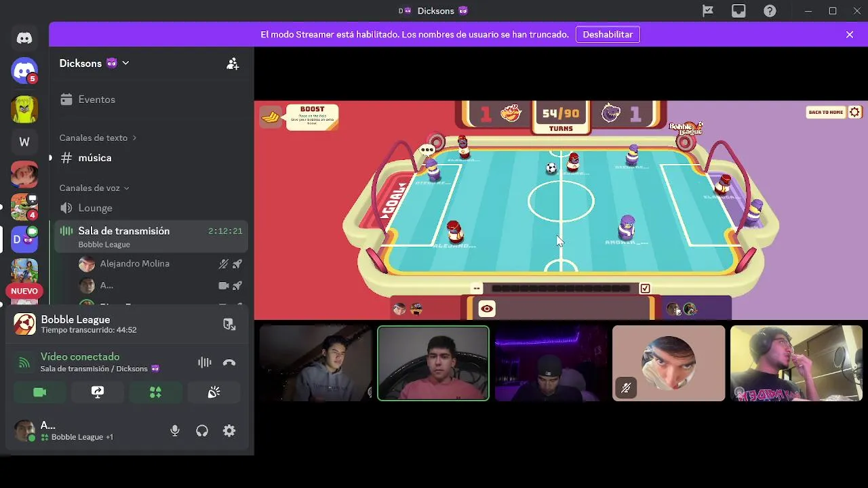Image resolution: width=868 pixels, height=488 pixels.
Task: Click the flag icon in title bar
Action: coord(707,11)
